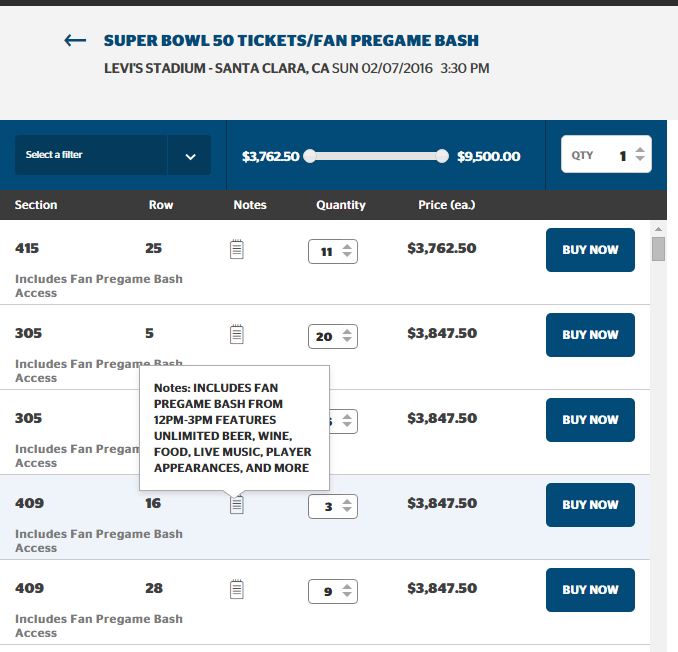Buy now the section 415 ticket at $3,762.50
This screenshot has width=678, height=652.
590,250
